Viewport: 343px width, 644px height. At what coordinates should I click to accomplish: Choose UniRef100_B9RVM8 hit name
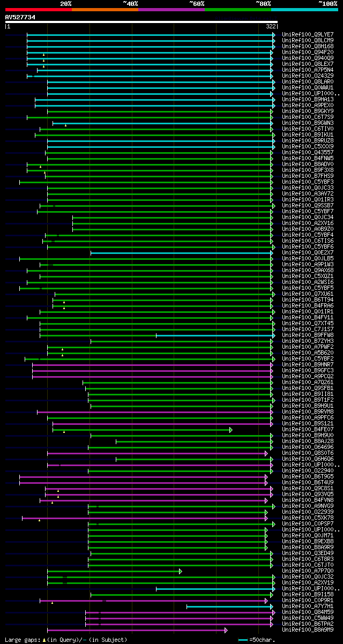(308, 411)
